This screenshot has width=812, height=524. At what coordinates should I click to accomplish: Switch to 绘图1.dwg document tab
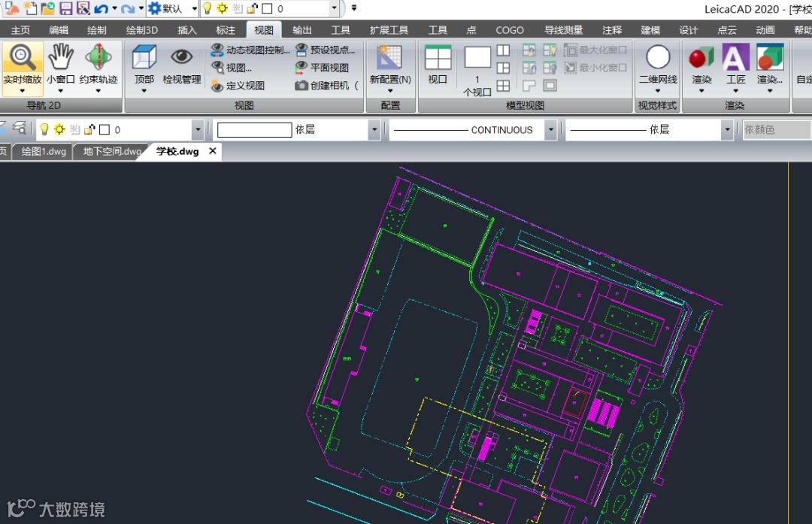coord(44,151)
